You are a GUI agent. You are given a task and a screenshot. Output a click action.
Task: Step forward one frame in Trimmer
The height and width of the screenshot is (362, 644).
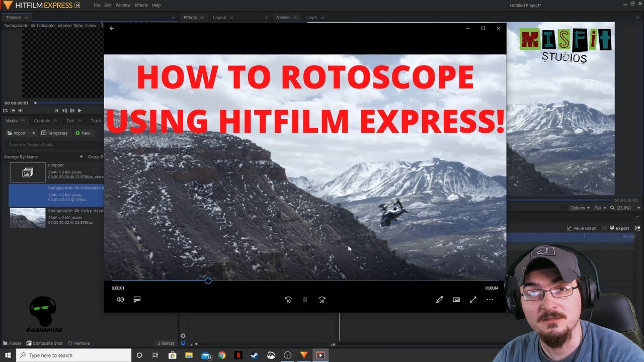pos(72,110)
